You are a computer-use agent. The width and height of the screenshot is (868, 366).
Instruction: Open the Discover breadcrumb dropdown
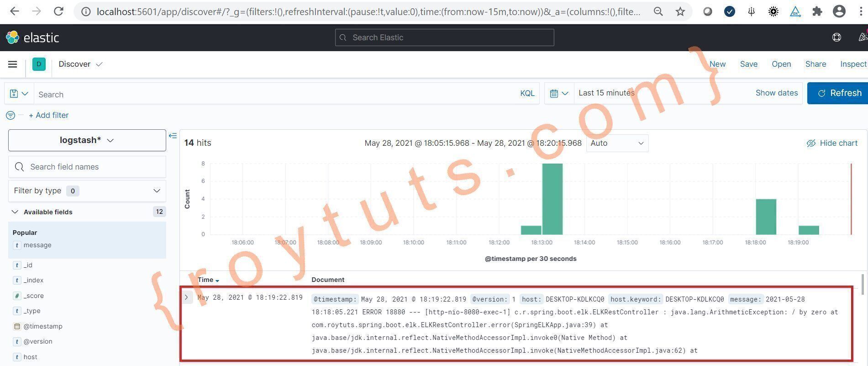click(x=80, y=64)
